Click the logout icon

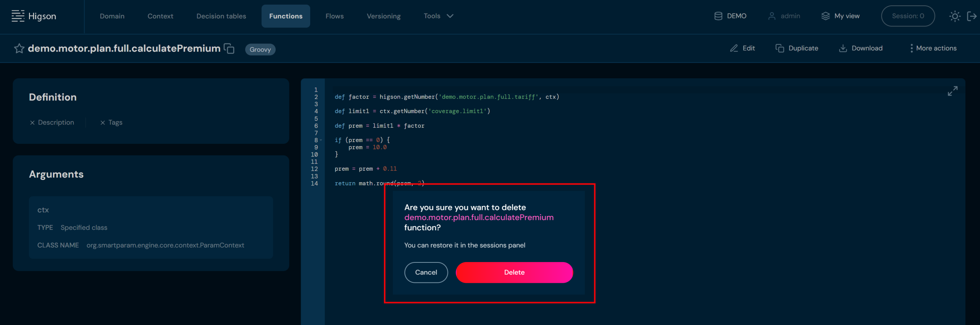click(972, 16)
